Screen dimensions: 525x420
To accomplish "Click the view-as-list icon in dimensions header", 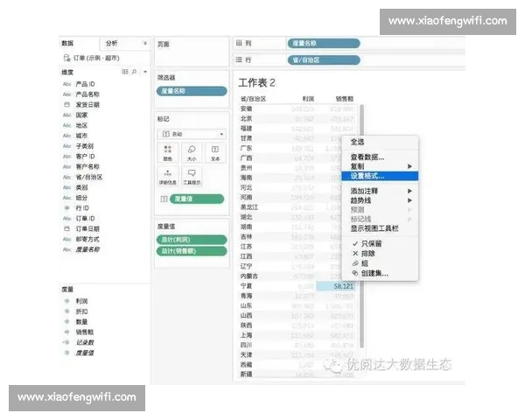I will coord(125,72).
